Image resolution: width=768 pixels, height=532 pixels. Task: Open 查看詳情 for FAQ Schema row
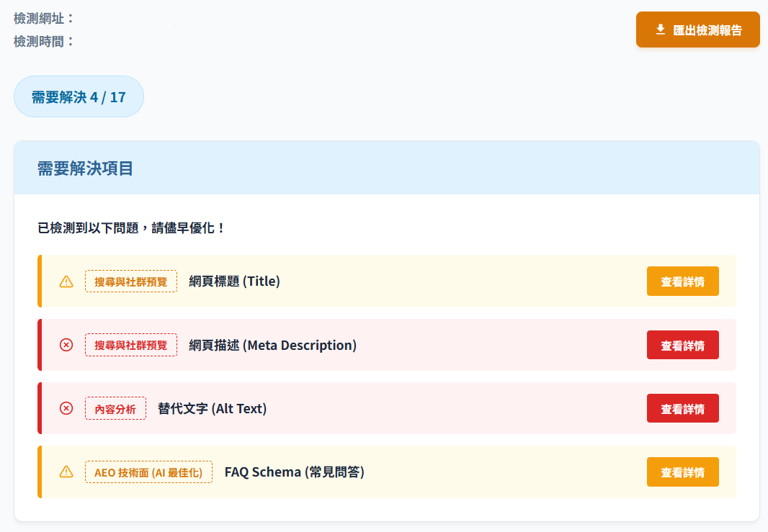point(682,472)
